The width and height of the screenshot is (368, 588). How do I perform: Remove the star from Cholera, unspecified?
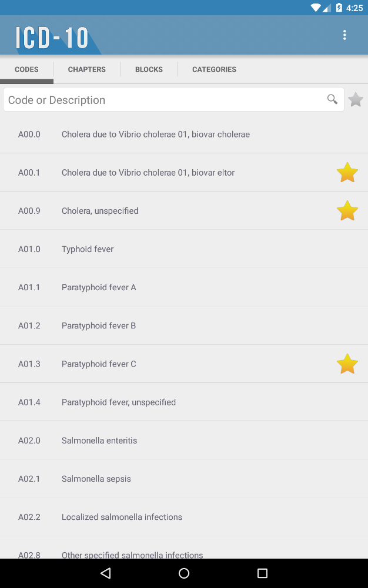tap(347, 211)
